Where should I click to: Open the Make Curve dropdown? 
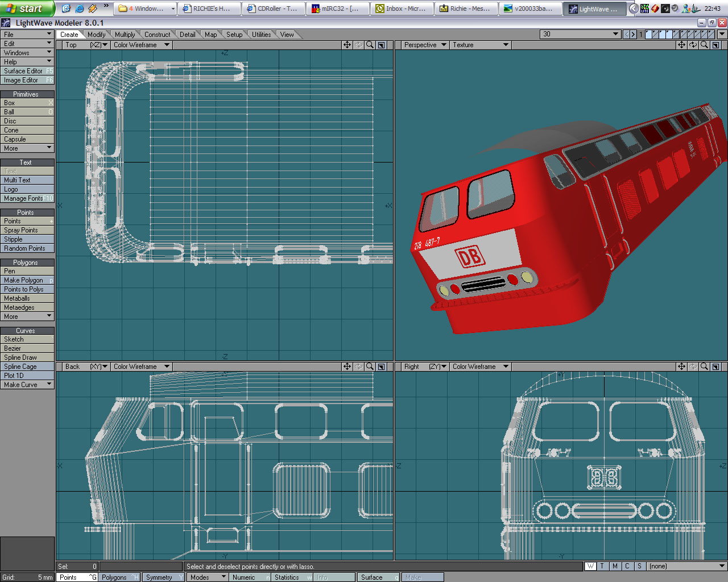coord(27,384)
